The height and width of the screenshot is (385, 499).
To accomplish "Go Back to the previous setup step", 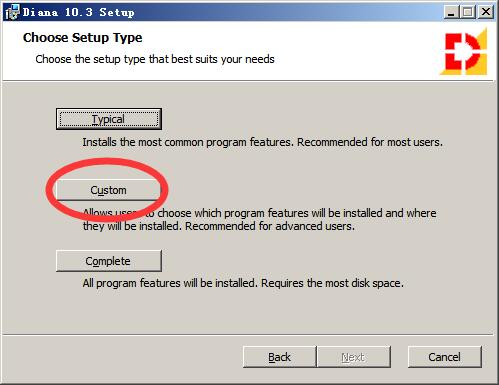I will pyautogui.click(x=279, y=357).
